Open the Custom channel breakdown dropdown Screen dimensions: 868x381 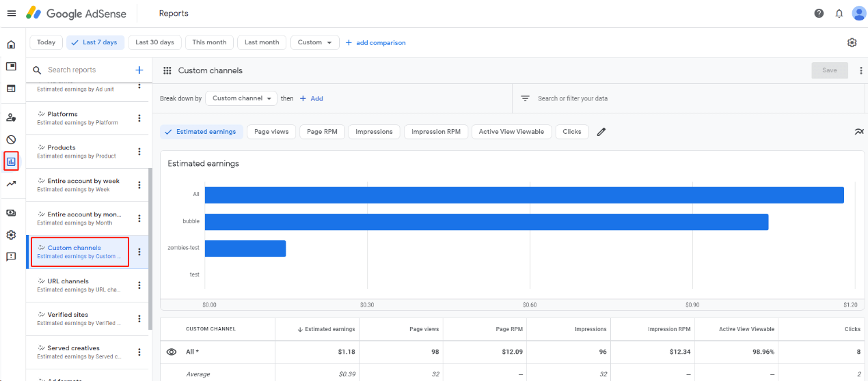(x=241, y=98)
